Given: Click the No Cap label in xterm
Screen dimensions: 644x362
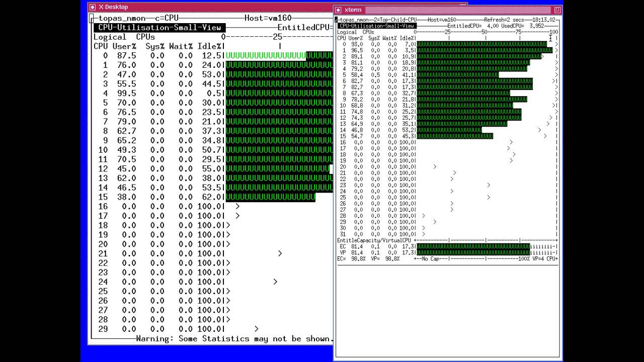Looking at the screenshot, I should (432, 258).
